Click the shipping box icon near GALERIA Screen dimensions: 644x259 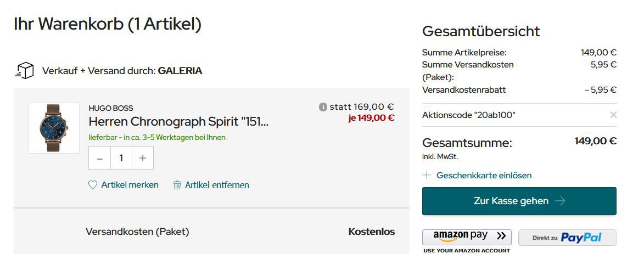(x=24, y=71)
